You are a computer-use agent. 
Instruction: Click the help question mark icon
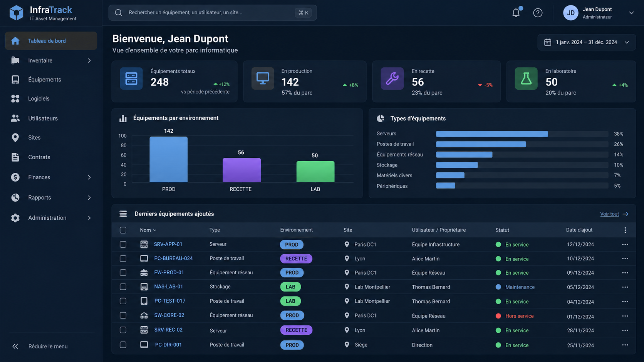click(538, 13)
